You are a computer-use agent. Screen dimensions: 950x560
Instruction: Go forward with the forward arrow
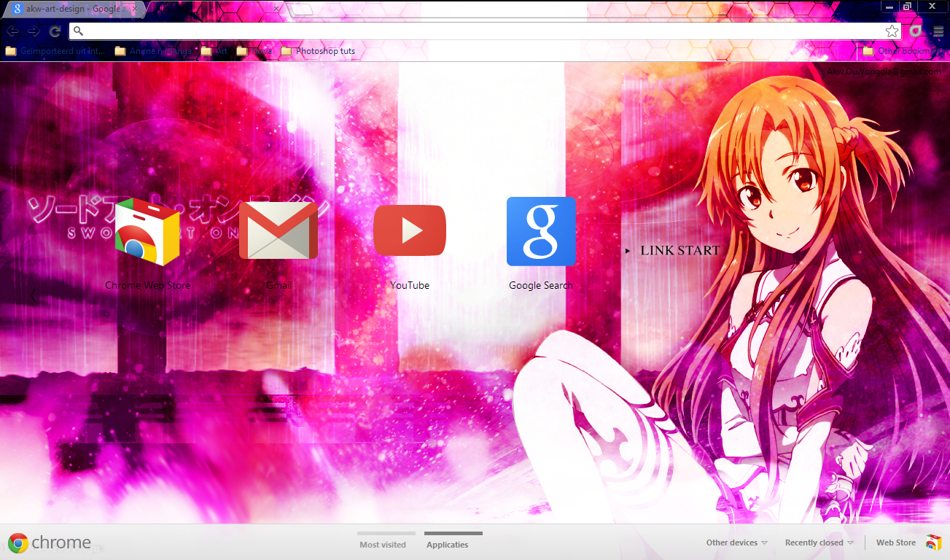click(34, 31)
